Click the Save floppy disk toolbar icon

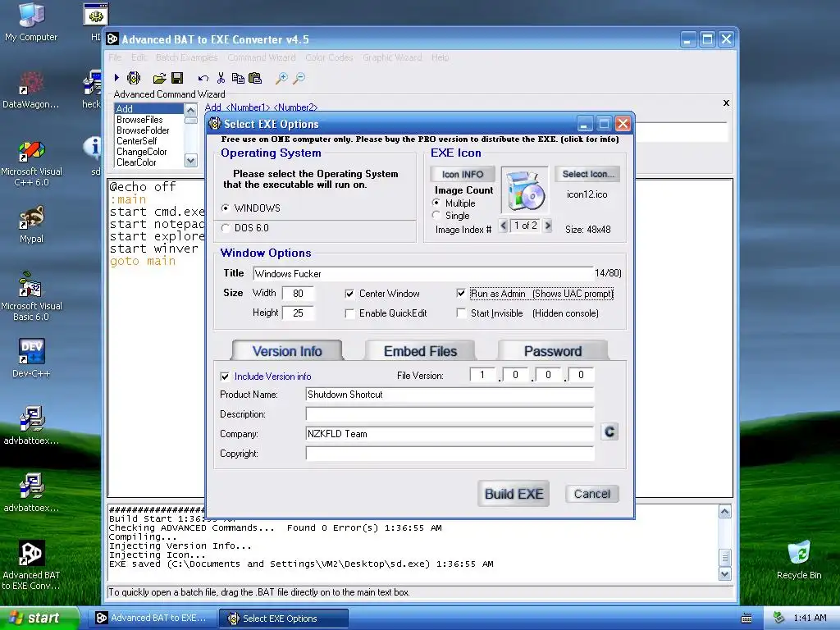(177, 78)
